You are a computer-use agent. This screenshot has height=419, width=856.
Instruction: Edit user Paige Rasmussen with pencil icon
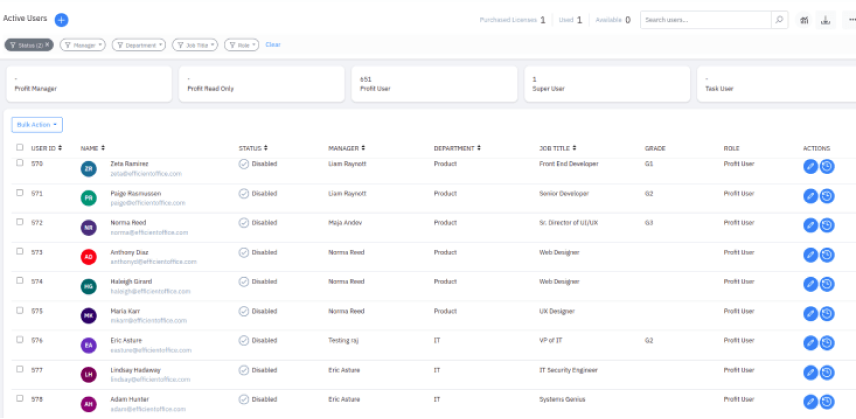point(811,196)
